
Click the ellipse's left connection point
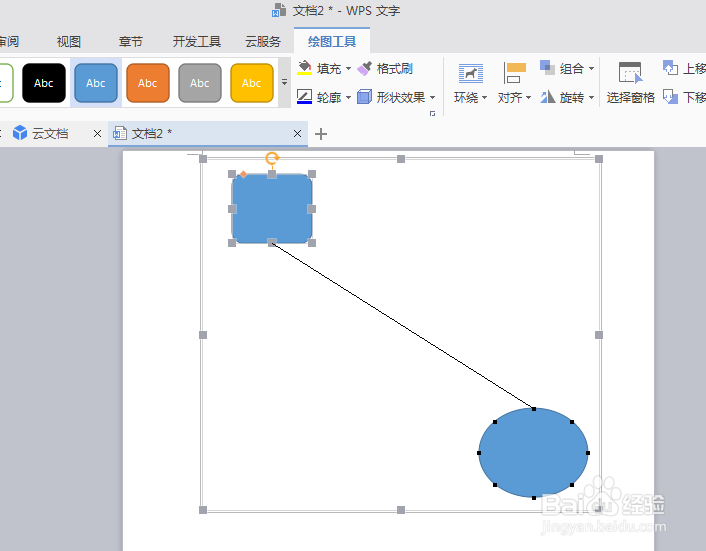point(479,453)
